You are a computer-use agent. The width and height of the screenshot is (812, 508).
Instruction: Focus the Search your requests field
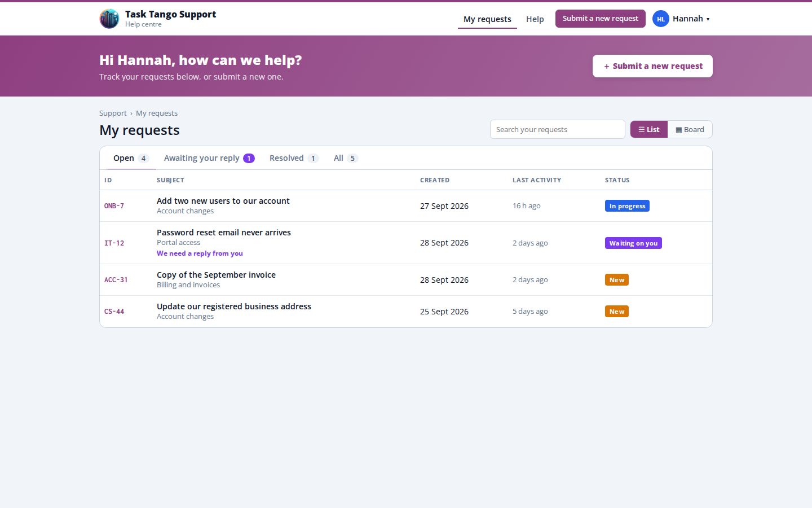click(x=557, y=129)
